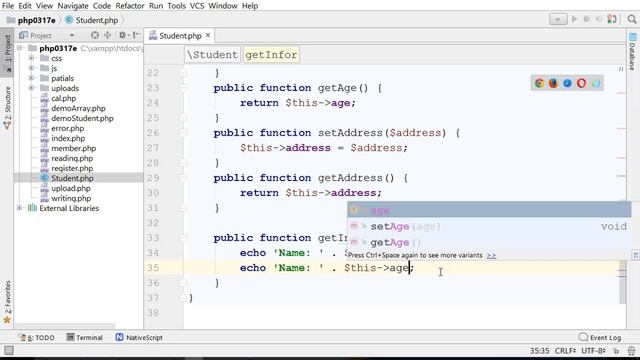Click the inspection profile icon in status bar
640x360 pixels.
[x=631, y=351]
